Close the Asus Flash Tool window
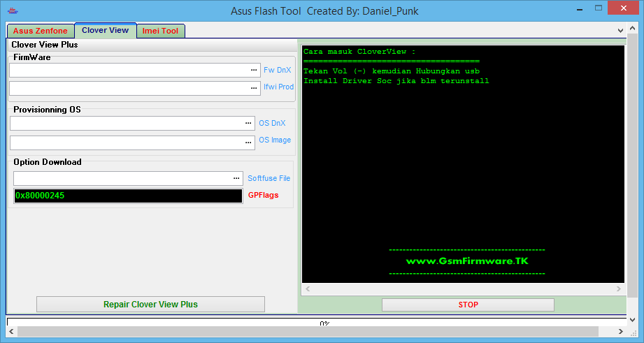The width and height of the screenshot is (644, 343). click(x=623, y=8)
